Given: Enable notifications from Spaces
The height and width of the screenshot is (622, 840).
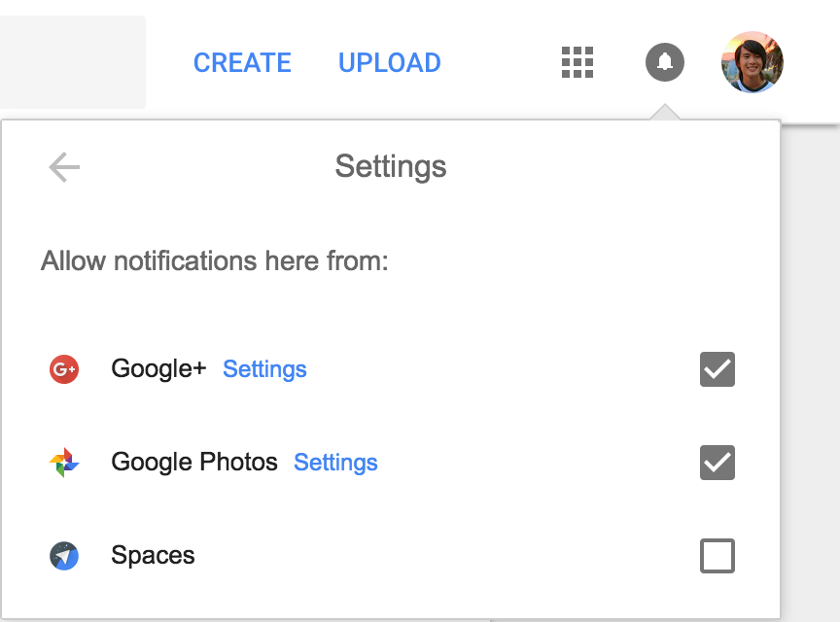Looking at the screenshot, I should point(717,556).
